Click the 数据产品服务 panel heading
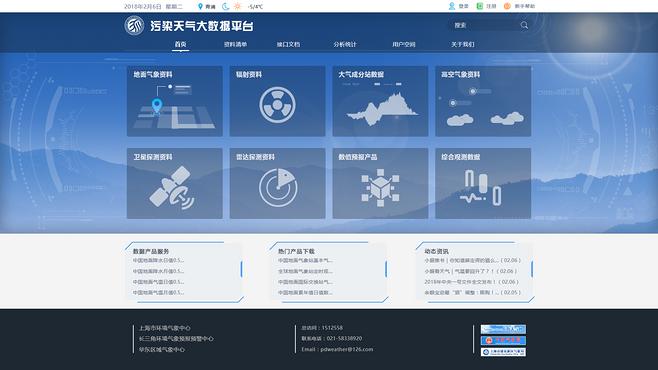 coord(151,251)
